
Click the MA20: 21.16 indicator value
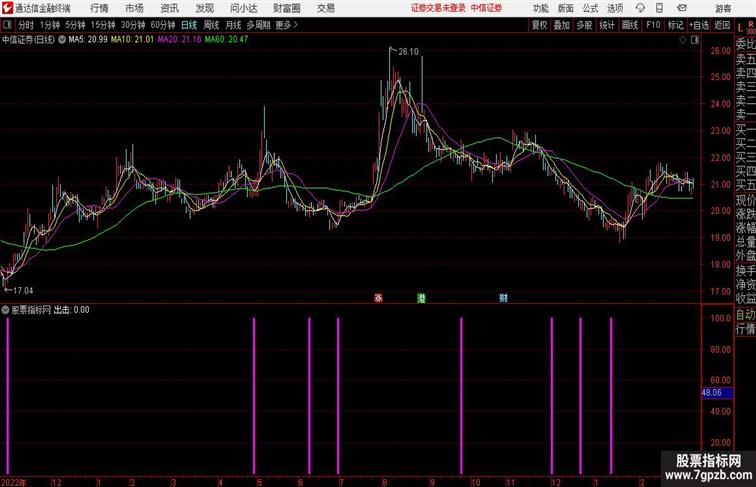pos(179,40)
